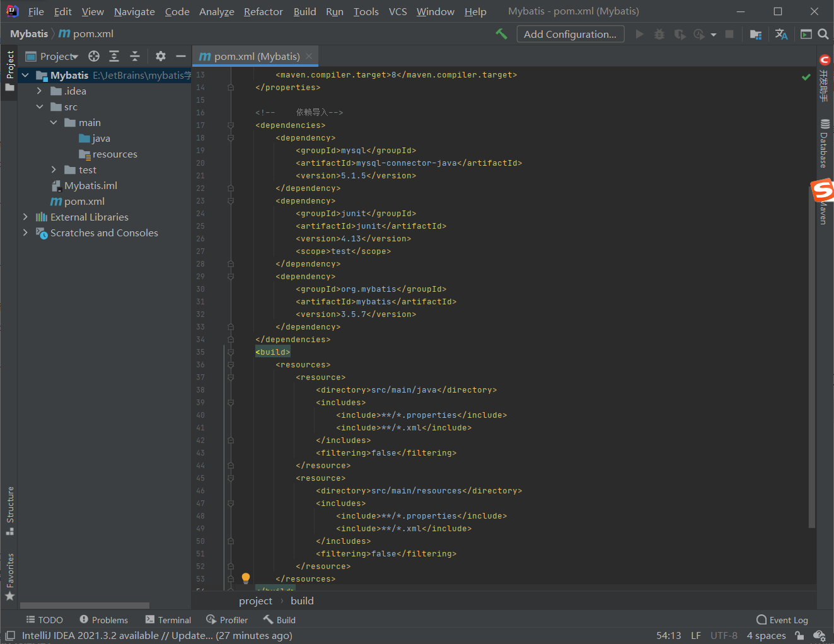Open Project Structure icon

point(756,34)
